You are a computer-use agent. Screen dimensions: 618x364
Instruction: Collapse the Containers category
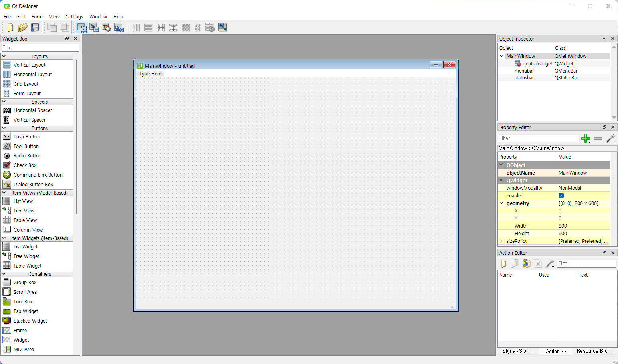pyautogui.click(x=4, y=274)
